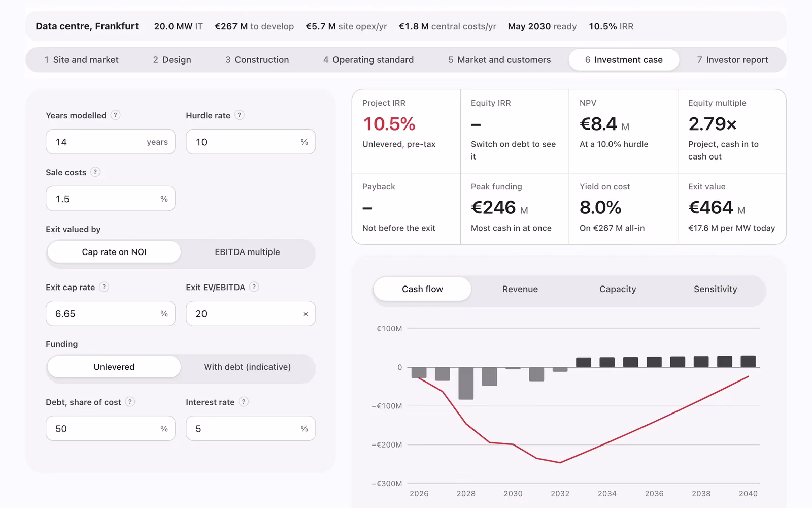Edit the Exit EV/EBITDA field
This screenshot has height=508, width=812.
tap(251, 313)
